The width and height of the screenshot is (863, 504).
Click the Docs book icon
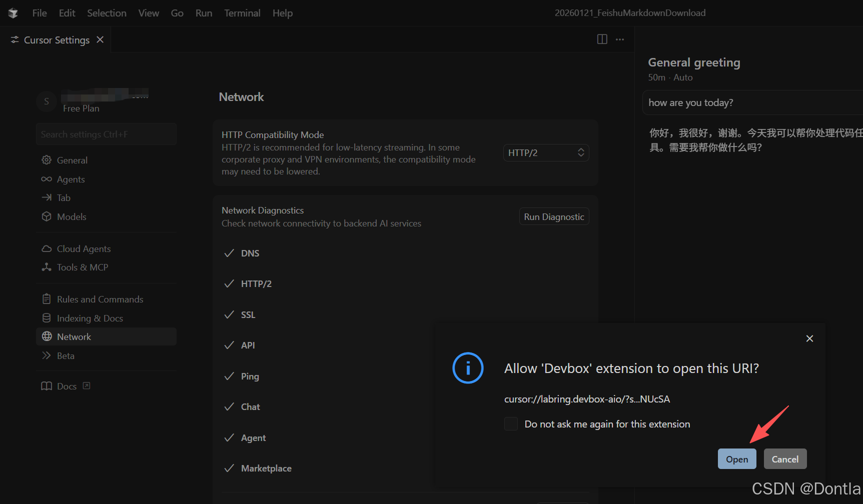click(x=47, y=386)
